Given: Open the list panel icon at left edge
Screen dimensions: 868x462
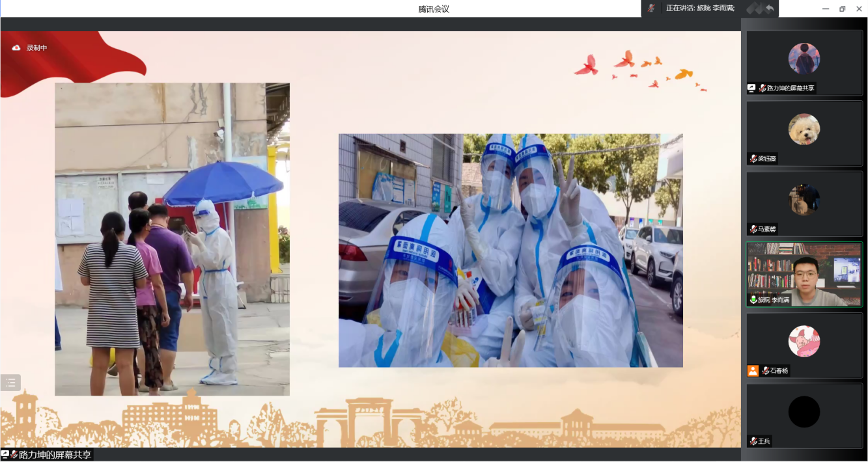Looking at the screenshot, I should pos(10,383).
